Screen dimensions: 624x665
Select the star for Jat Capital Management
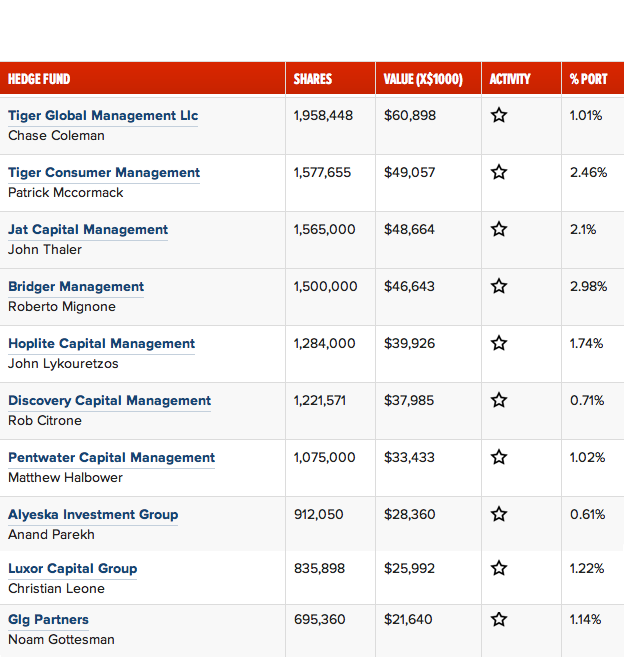(x=499, y=229)
